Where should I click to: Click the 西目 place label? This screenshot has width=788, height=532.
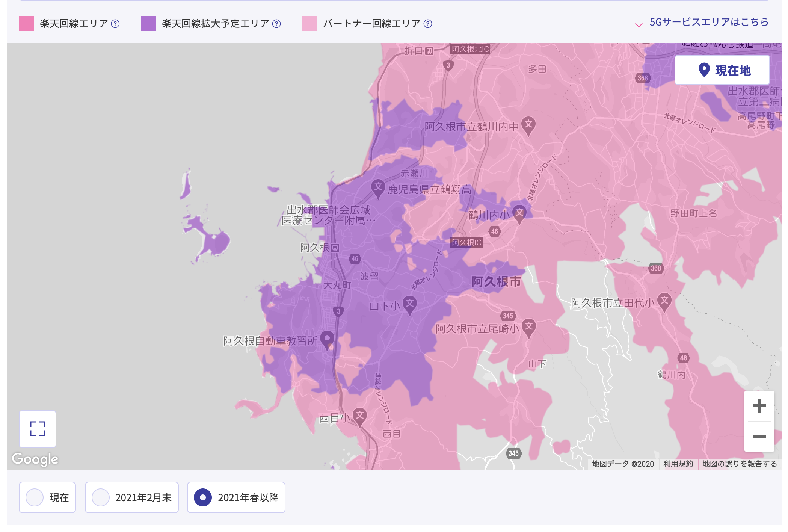pyautogui.click(x=391, y=434)
